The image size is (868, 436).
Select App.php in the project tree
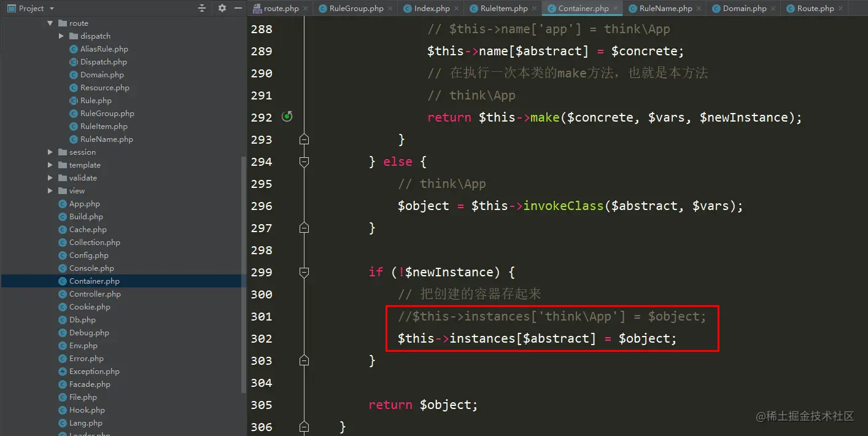tap(84, 204)
